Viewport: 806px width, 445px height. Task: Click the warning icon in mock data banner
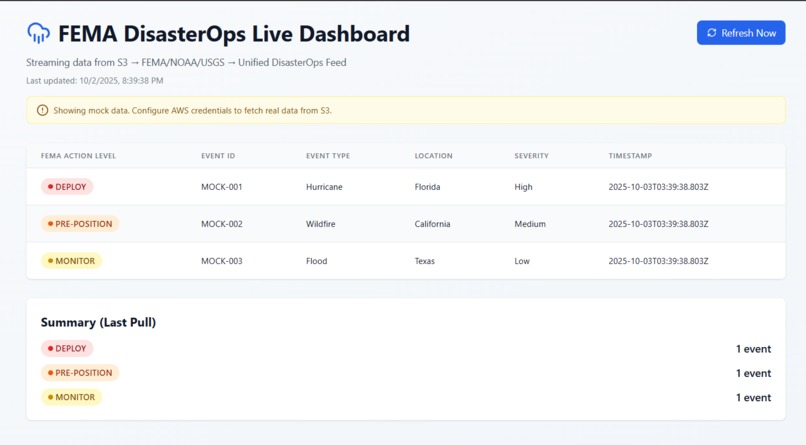(42, 110)
